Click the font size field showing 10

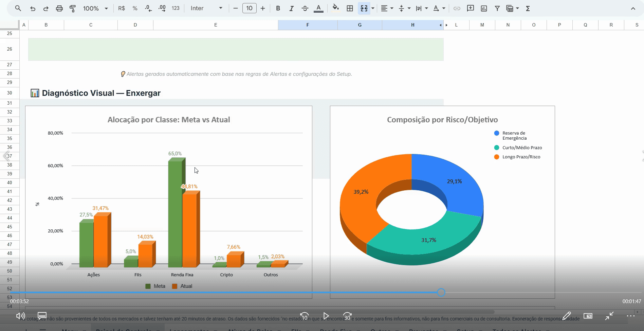249,8
